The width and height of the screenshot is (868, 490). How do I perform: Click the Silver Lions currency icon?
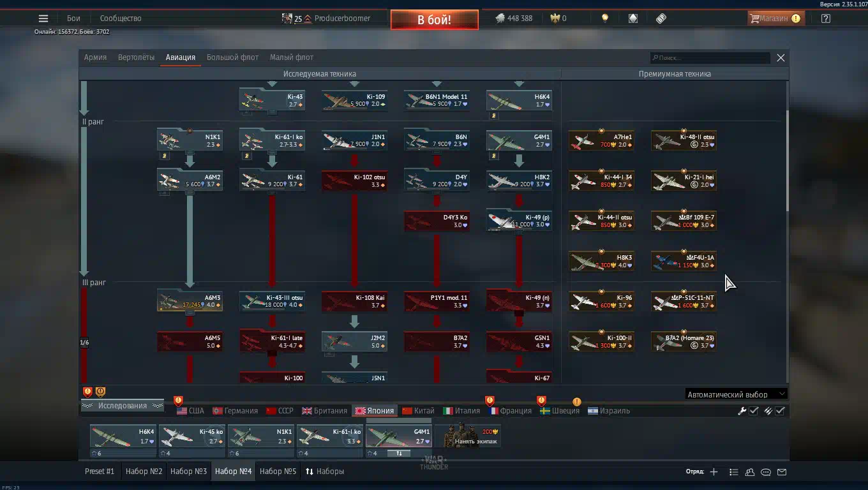(x=500, y=19)
